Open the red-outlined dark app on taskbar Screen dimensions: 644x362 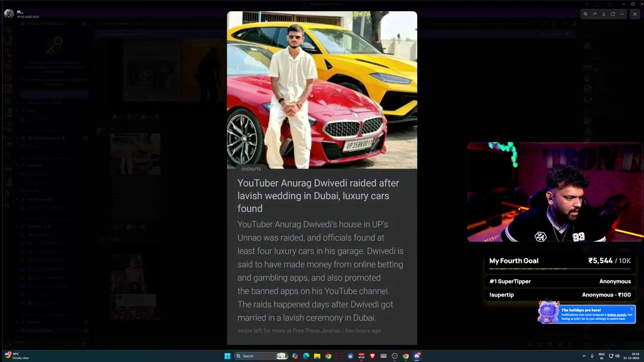click(339, 356)
